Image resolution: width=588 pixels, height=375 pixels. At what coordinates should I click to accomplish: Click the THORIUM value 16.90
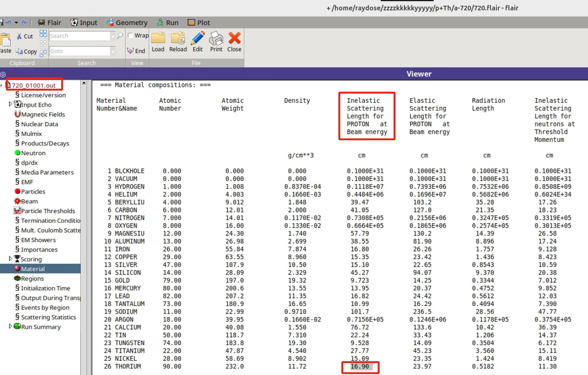(360, 366)
